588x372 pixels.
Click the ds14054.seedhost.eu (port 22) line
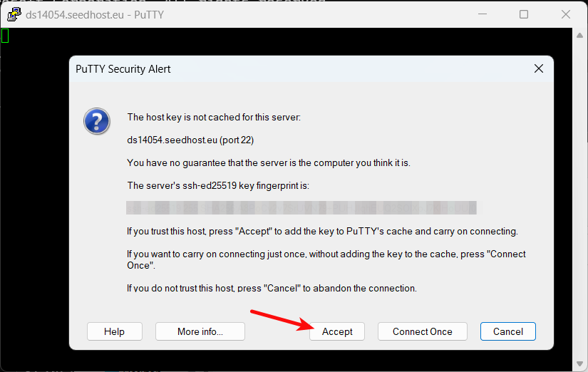coord(190,140)
